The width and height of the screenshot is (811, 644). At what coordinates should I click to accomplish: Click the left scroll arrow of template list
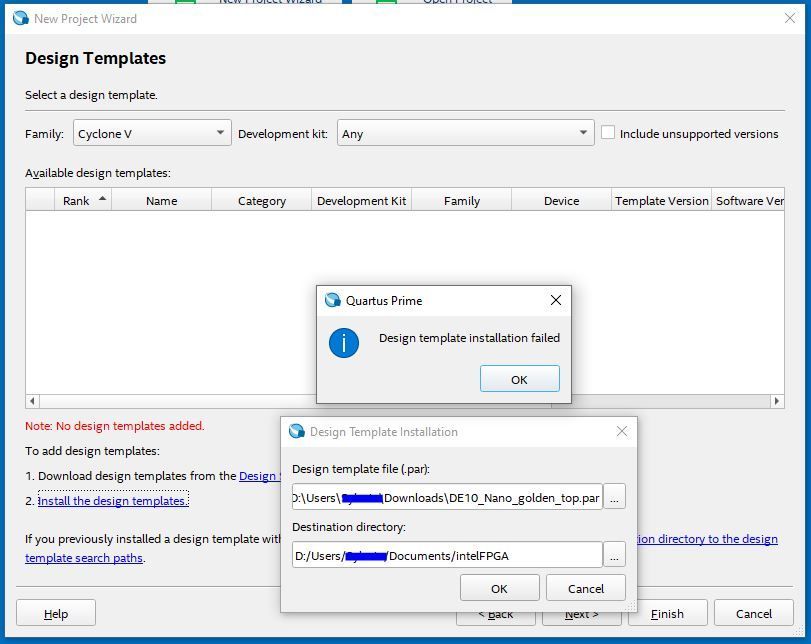point(32,401)
